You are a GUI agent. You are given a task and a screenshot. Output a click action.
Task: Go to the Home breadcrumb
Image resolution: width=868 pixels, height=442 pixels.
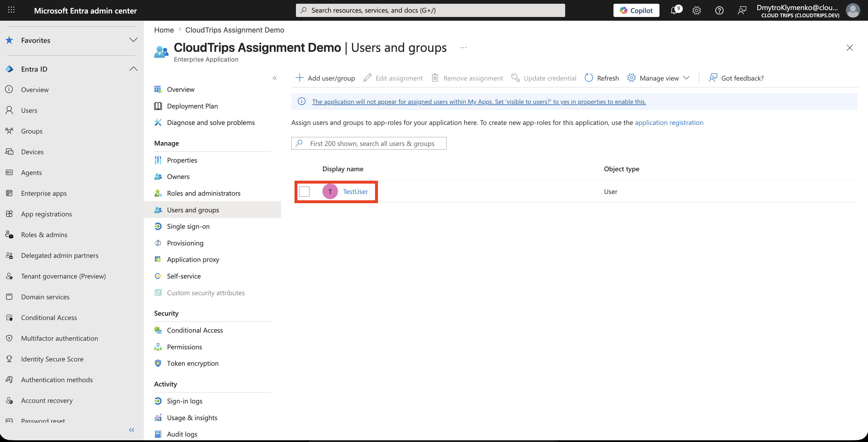[x=164, y=30]
